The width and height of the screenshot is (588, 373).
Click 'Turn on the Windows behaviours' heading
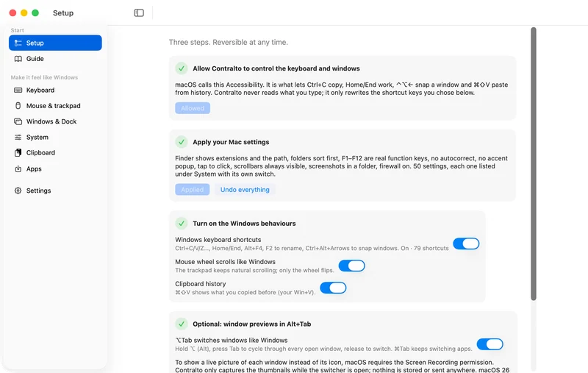coord(244,223)
